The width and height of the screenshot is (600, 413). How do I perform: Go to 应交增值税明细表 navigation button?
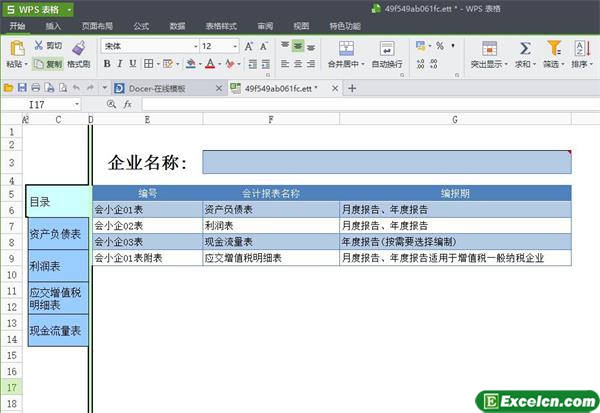pyautogui.click(x=58, y=298)
